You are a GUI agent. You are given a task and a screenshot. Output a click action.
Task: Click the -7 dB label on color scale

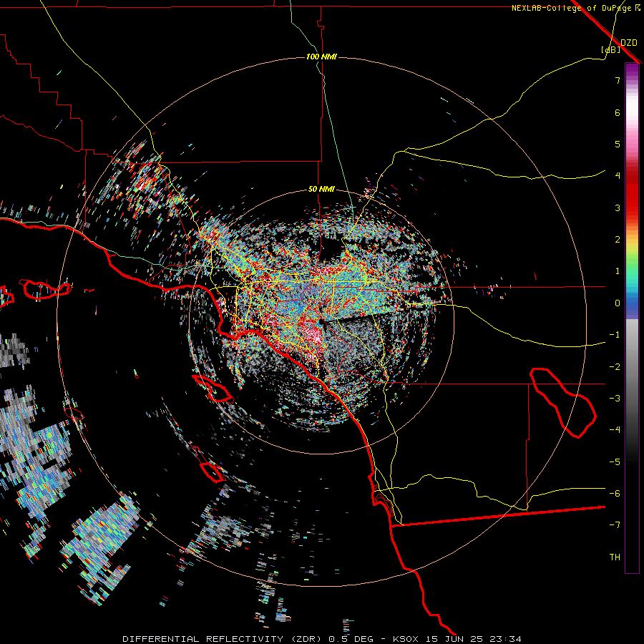[615, 525]
